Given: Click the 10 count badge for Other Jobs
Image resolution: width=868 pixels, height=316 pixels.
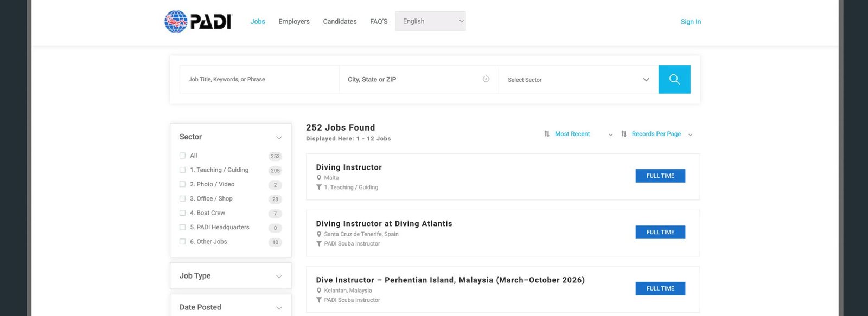Looking at the screenshot, I should coord(275,242).
